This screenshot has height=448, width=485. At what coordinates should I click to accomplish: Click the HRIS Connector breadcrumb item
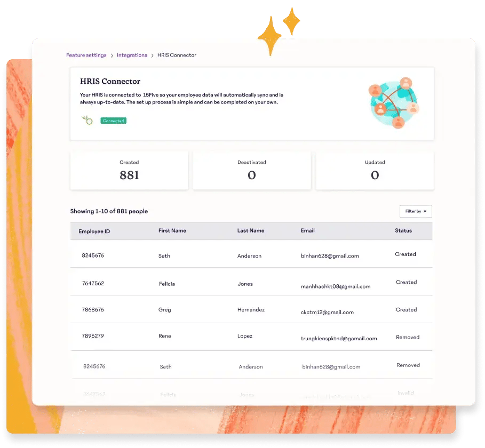pos(177,55)
